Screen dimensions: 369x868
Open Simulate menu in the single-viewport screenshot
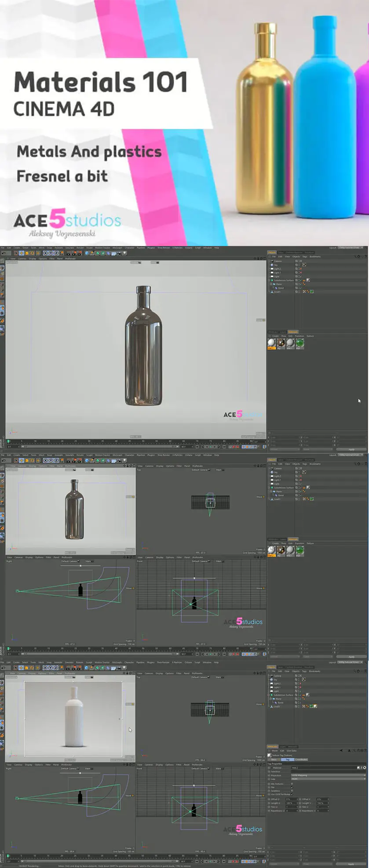pos(69,248)
